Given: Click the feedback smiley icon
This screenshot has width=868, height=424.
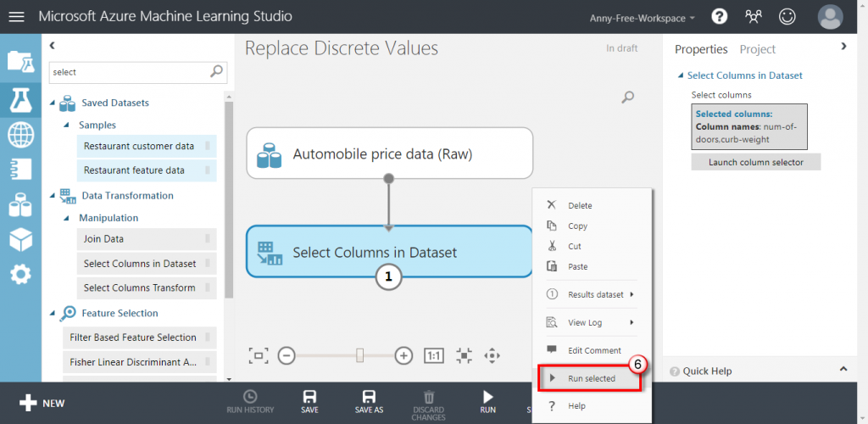Looking at the screenshot, I should (x=787, y=16).
